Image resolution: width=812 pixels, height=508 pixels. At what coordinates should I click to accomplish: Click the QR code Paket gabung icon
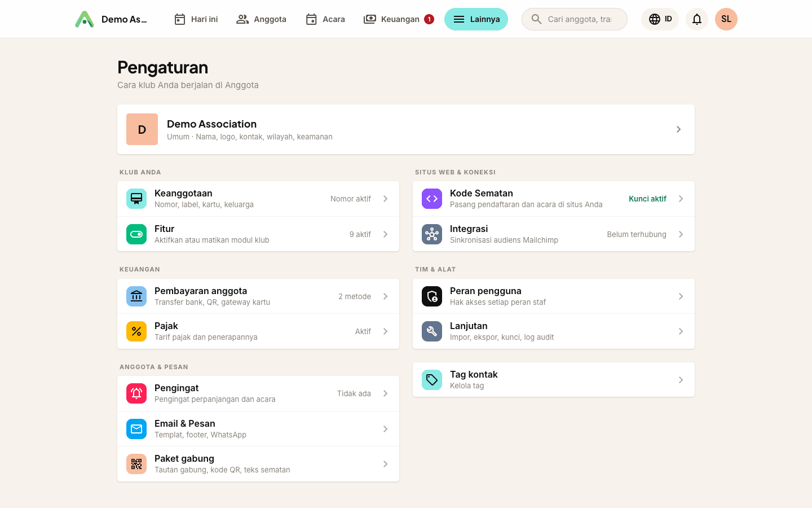(136, 464)
